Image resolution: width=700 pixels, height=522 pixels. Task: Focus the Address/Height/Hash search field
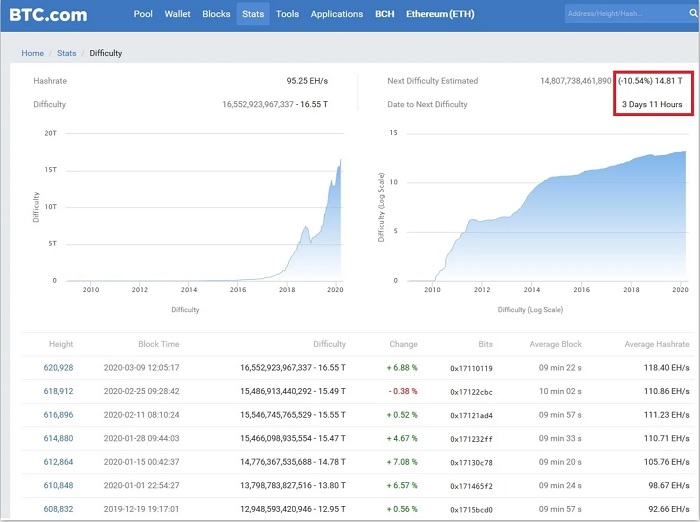click(x=620, y=14)
